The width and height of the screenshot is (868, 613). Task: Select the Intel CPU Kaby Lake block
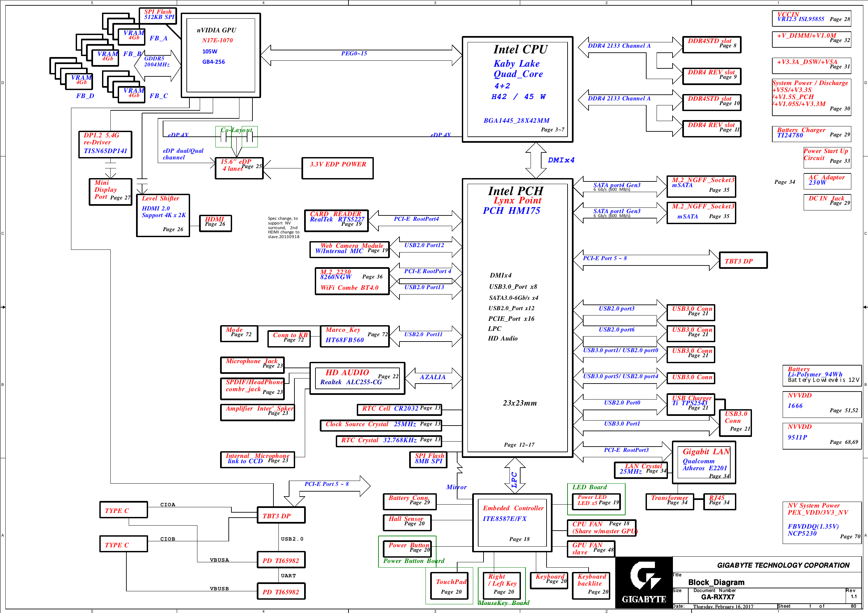[x=517, y=89]
